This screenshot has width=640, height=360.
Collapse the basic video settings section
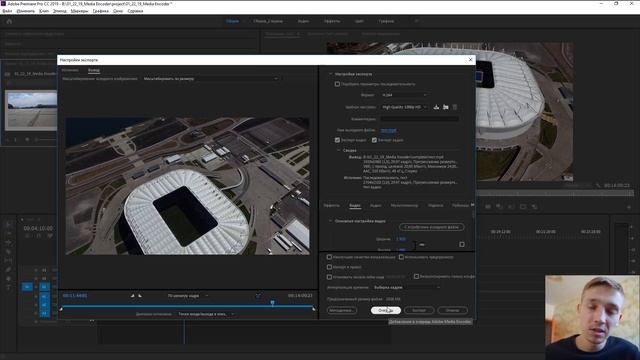tap(331, 221)
